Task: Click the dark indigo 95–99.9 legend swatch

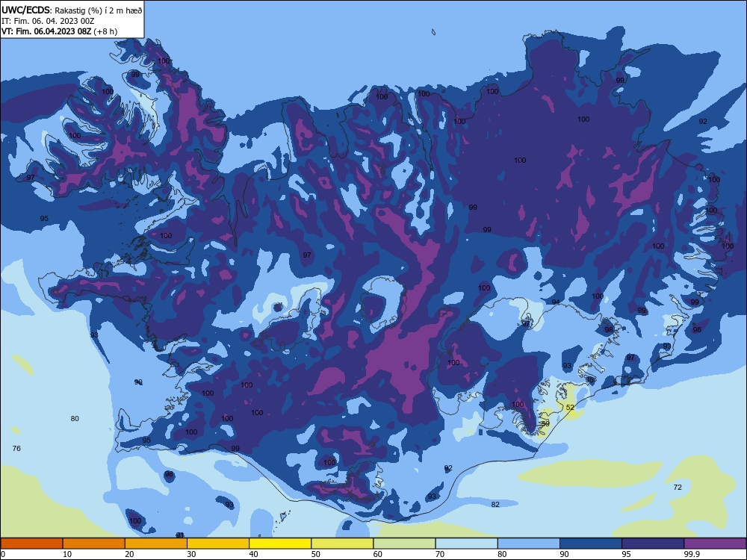Action: [653, 544]
